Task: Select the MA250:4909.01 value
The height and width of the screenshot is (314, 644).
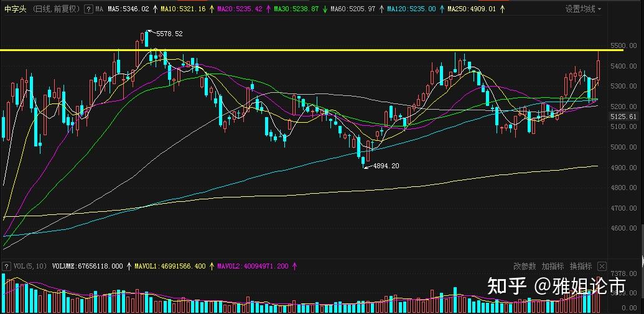Action: click(472, 9)
